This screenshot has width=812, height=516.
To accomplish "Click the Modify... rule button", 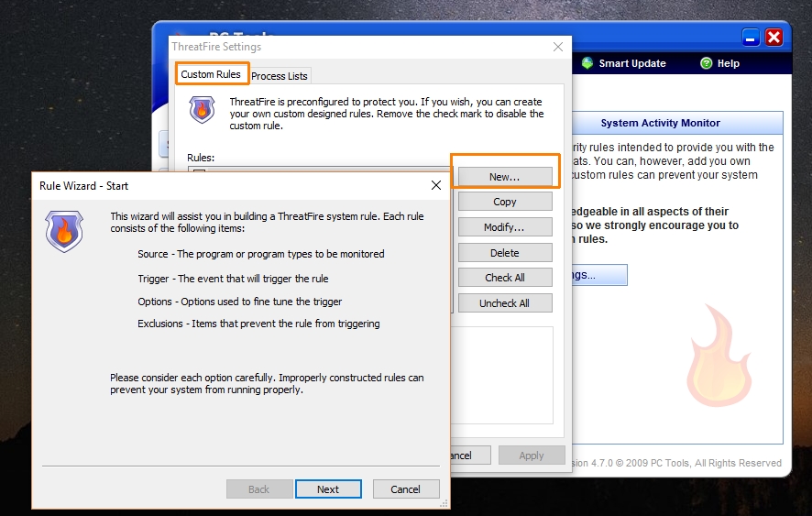I will pos(505,227).
